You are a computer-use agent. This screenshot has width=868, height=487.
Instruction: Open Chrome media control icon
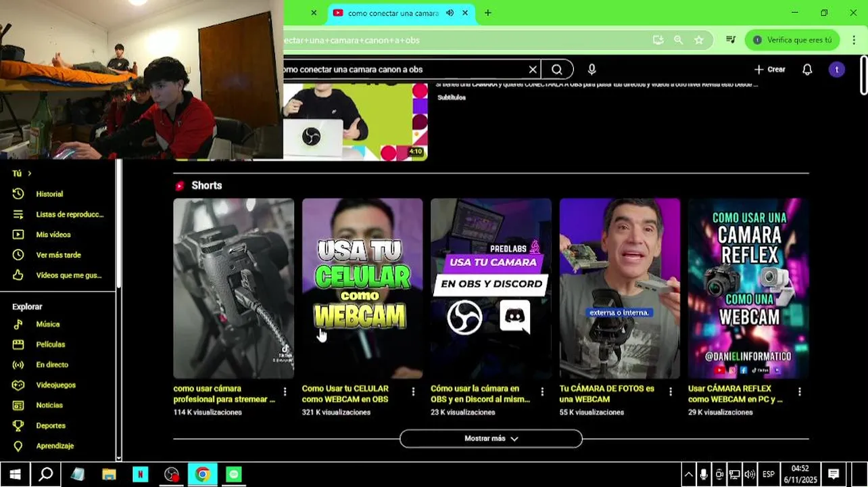(x=731, y=40)
